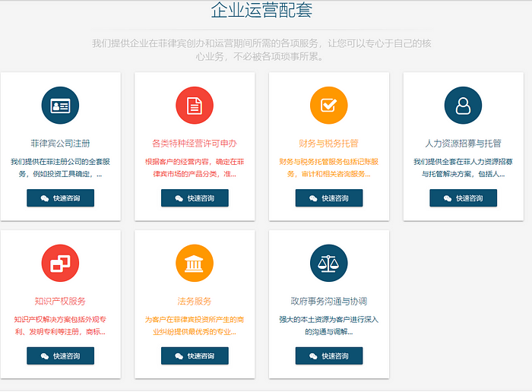Click the 企业运营配套 section heading
The width and height of the screenshot is (532, 392).
(261, 11)
